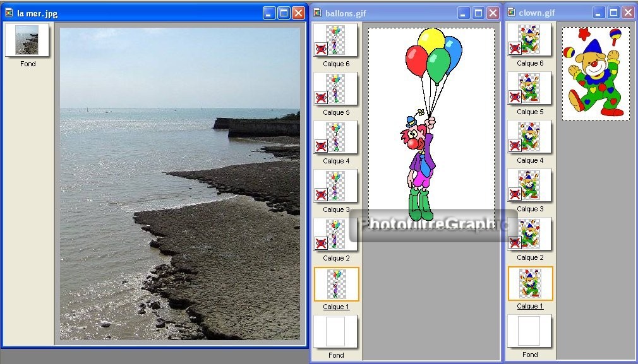Select the Fond layer in ballons.gif

336,332
